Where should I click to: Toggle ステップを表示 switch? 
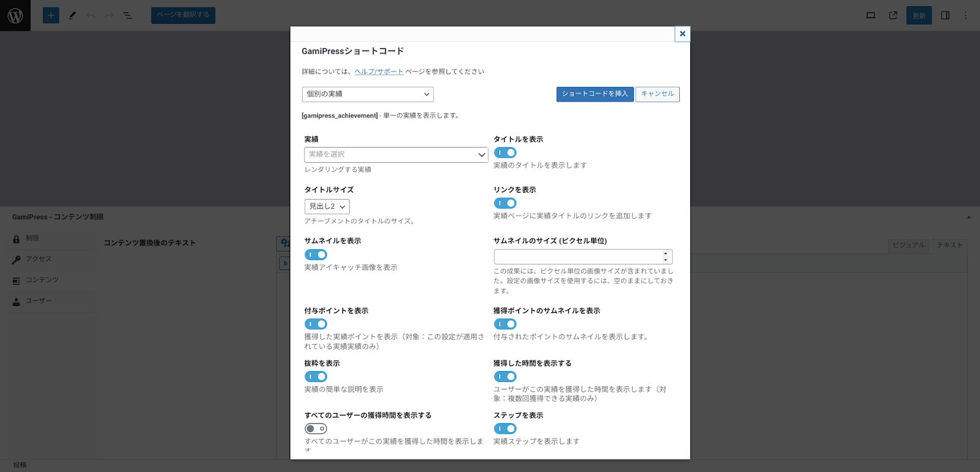(x=505, y=429)
